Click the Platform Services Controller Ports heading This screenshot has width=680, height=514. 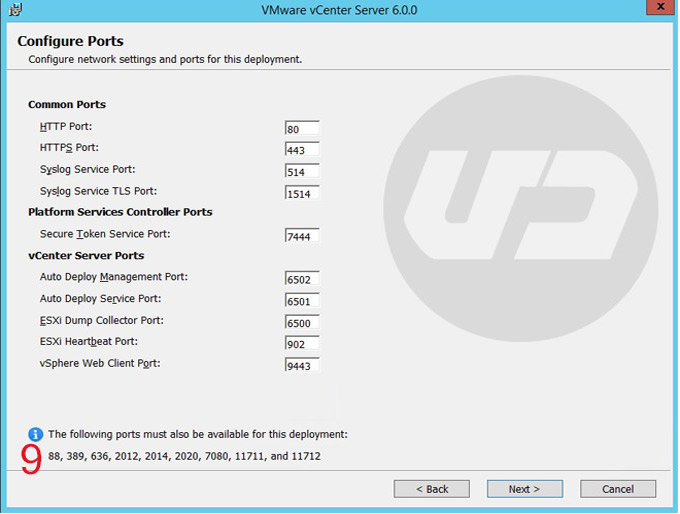coord(120,212)
